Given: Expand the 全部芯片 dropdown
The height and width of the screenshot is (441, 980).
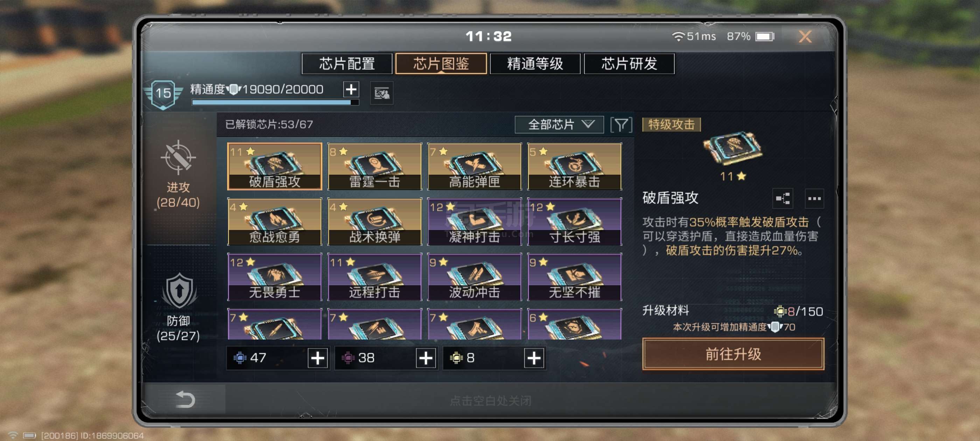Looking at the screenshot, I should tap(559, 124).
